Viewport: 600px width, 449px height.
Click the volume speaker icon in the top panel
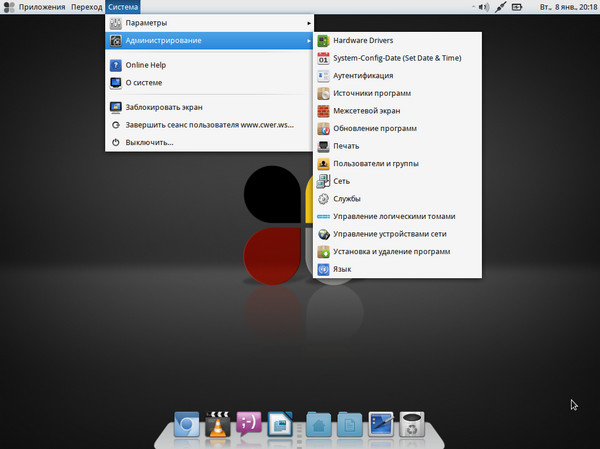(x=482, y=7)
